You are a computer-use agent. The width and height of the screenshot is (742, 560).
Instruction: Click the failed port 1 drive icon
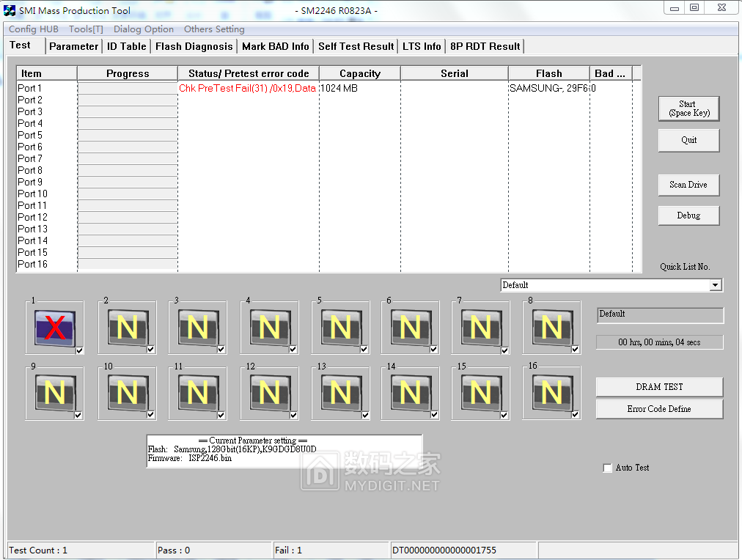pos(54,327)
